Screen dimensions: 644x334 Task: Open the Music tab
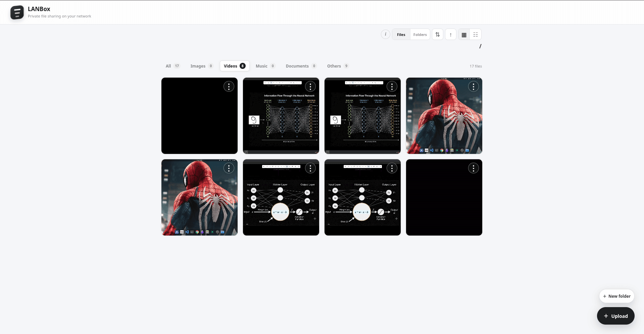click(265, 66)
